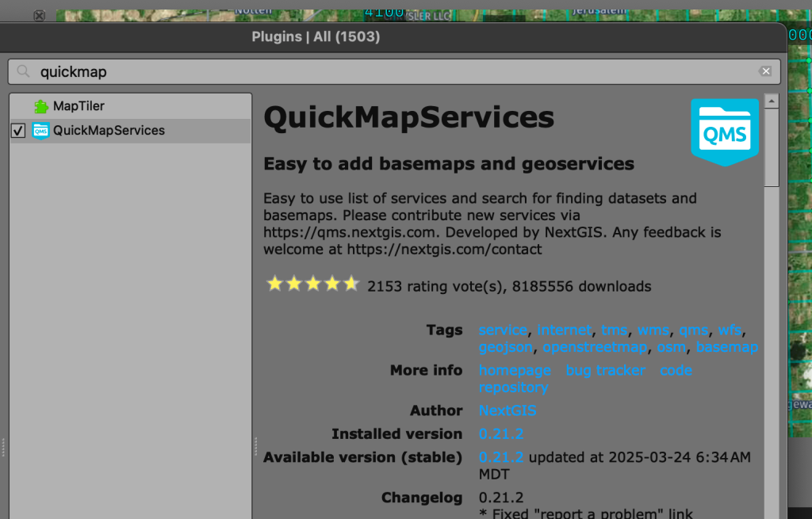The width and height of the screenshot is (812, 519).
Task: Click the search magnifier icon
Action: (x=23, y=71)
